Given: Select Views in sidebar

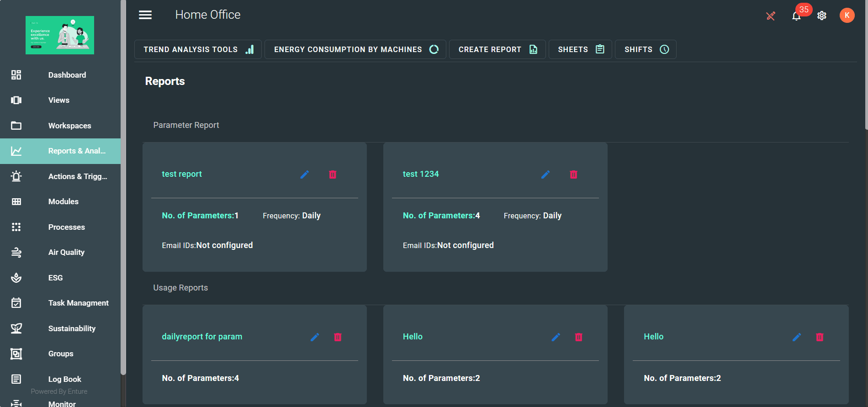Looking at the screenshot, I should 60,100.
